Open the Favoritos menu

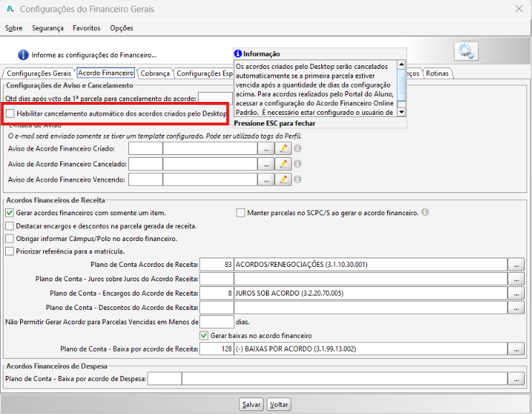click(x=87, y=28)
